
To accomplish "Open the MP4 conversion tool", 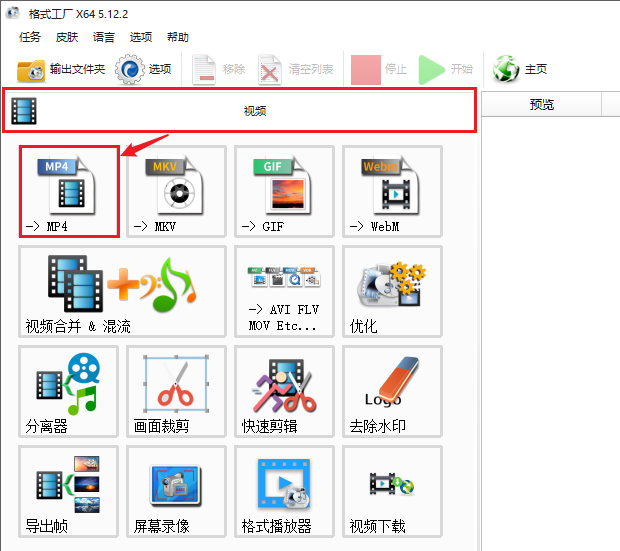I will tap(69, 191).
